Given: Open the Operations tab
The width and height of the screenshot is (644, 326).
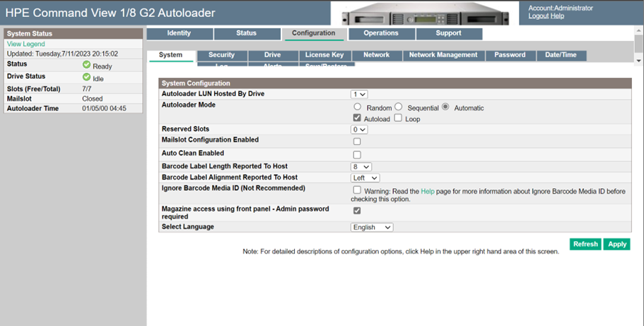Looking at the screenshot, I should [382, 34].
